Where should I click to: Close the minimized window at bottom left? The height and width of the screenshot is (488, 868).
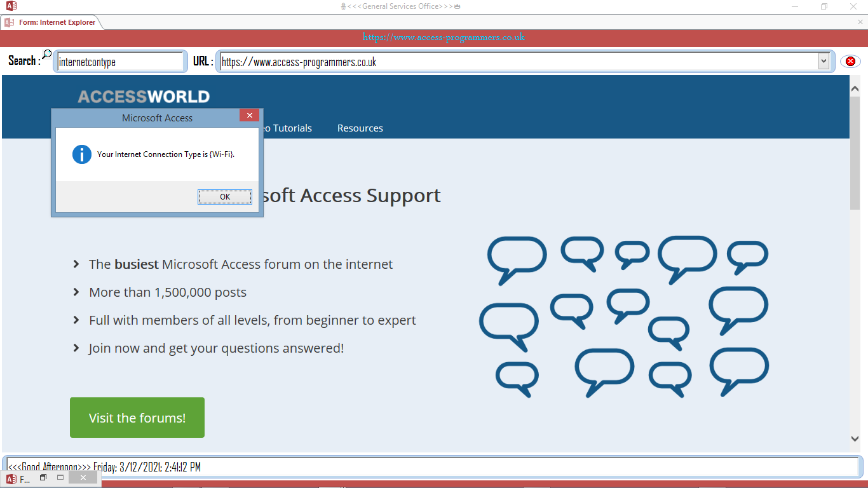coord(83,477)
